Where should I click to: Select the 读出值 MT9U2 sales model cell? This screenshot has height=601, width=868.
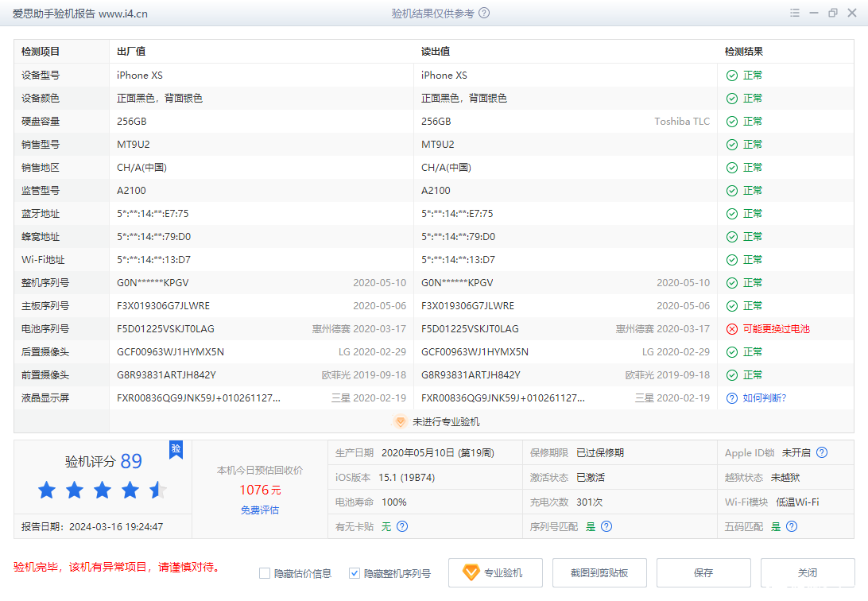(438, 145)
